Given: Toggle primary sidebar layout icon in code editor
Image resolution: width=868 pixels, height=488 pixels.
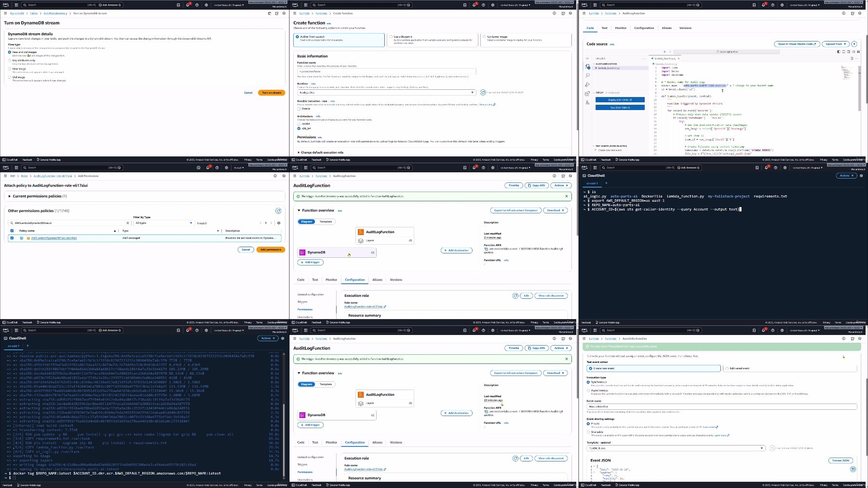Looking at the screenshot, I should 839,52.
